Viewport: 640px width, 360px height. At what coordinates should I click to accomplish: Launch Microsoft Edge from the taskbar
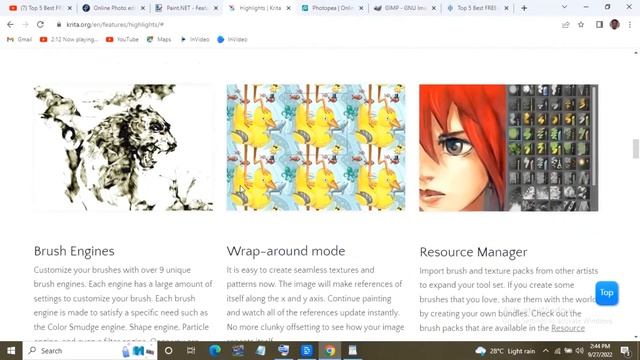[x=215, y=351]
